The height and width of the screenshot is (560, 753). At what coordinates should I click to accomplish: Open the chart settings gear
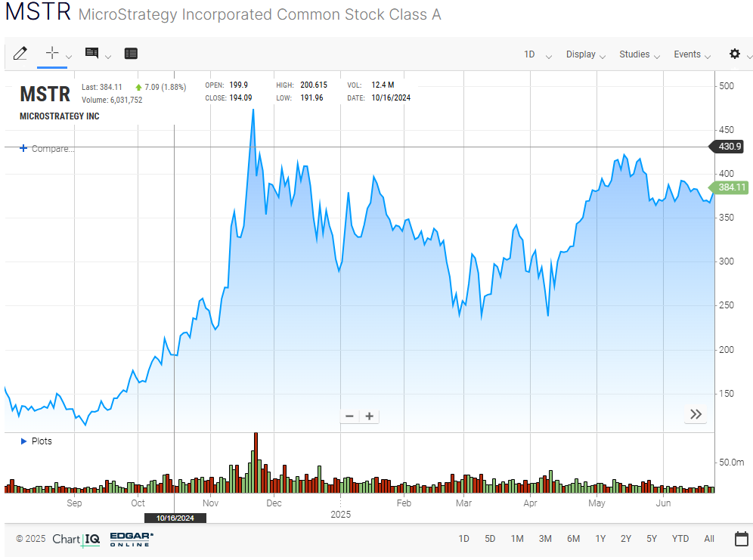[x=734, y=54]
